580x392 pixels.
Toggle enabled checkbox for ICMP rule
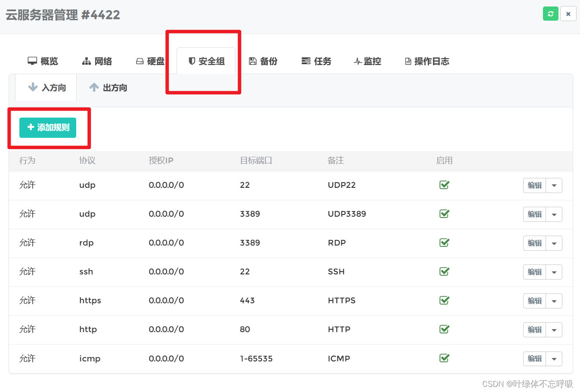tap(444, 358)
